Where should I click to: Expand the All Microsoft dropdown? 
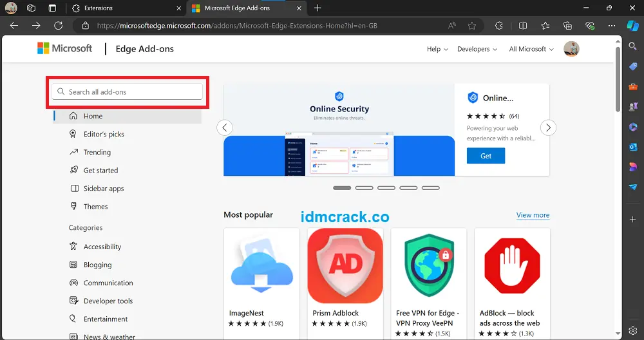[531, 49]
